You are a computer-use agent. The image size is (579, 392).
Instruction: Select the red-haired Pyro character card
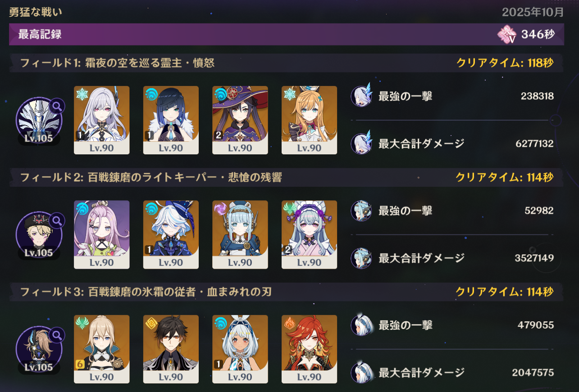pyautogui.click(x=310, y=349)
